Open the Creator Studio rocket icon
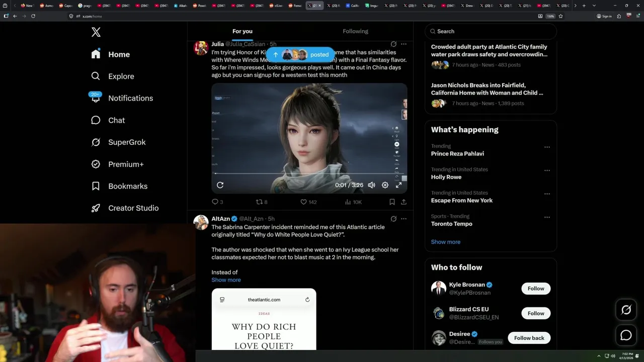 [x=96, y=208]
